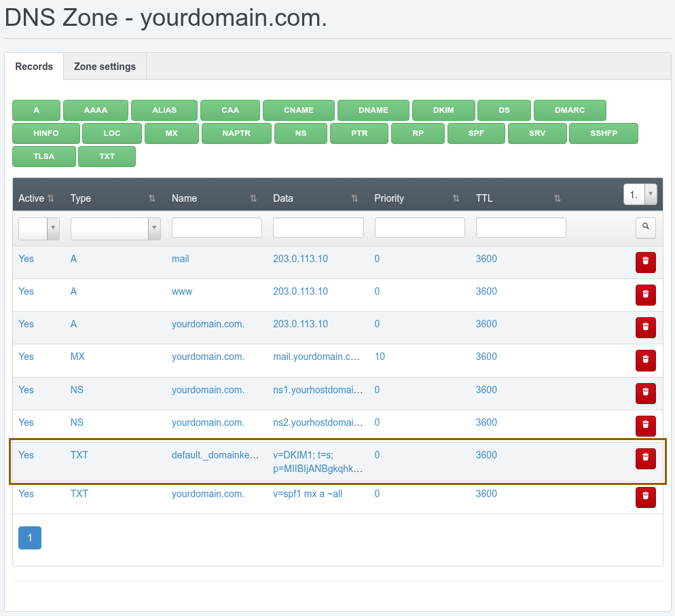Add a new SSHFP record
Image resolution: width=675 pixels, height=616 pixels.
[604, 133]
